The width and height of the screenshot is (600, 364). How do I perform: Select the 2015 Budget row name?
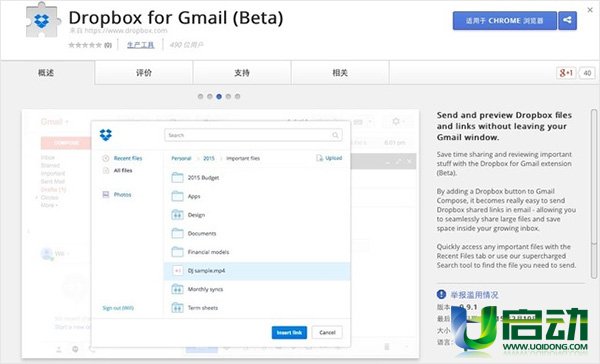[203, 178]
